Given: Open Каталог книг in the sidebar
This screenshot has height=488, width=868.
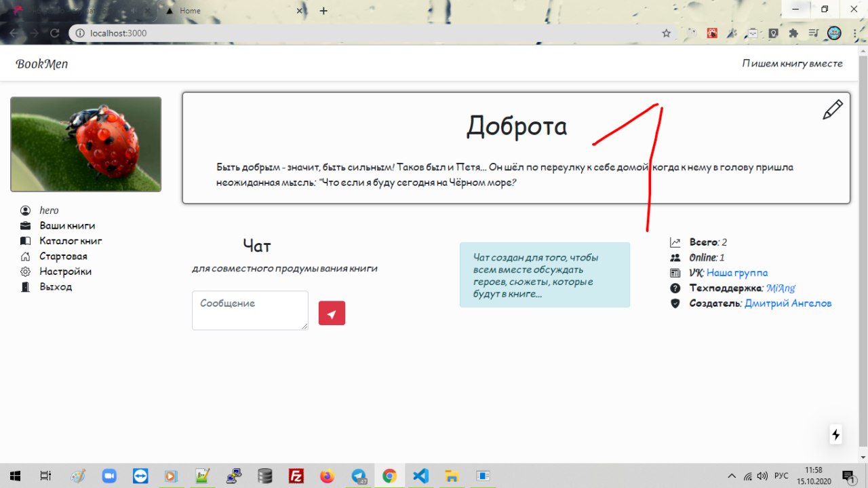Looking at the screenshot, I should 71,241.
